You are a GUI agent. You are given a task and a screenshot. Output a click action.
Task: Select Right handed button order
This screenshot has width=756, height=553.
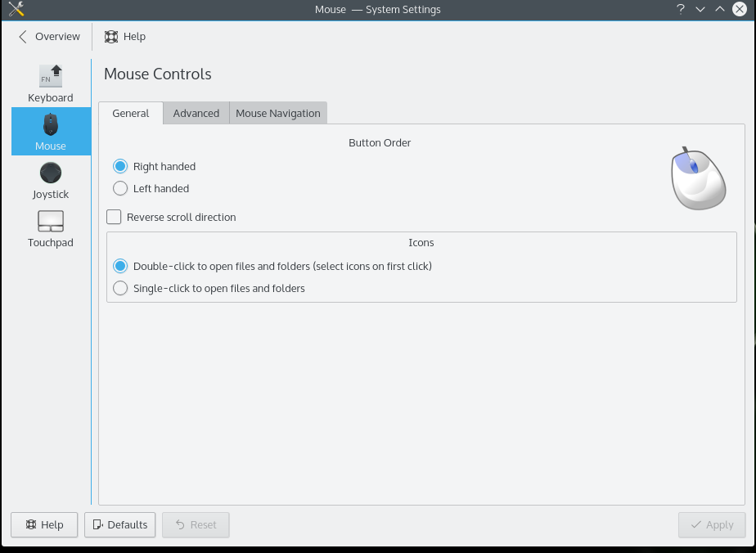coord(155,166)
